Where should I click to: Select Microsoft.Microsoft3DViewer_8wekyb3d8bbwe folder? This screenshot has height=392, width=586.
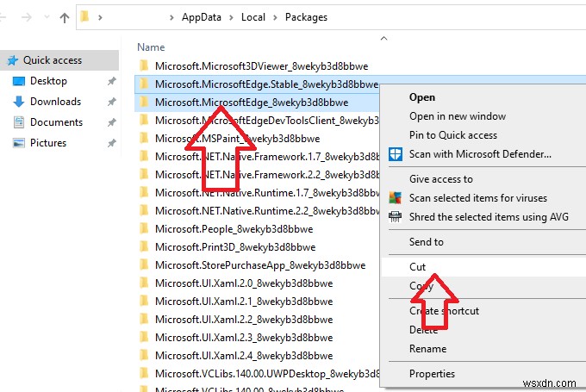[262, 66]
